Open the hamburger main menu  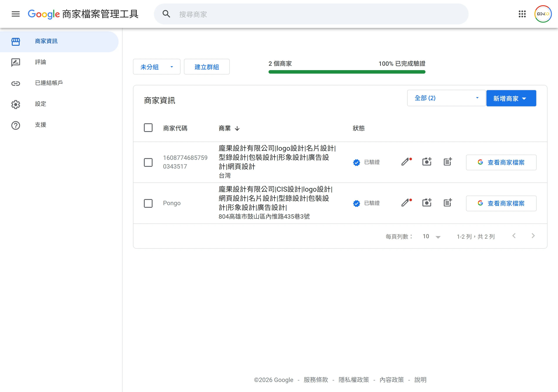[15, 14]
